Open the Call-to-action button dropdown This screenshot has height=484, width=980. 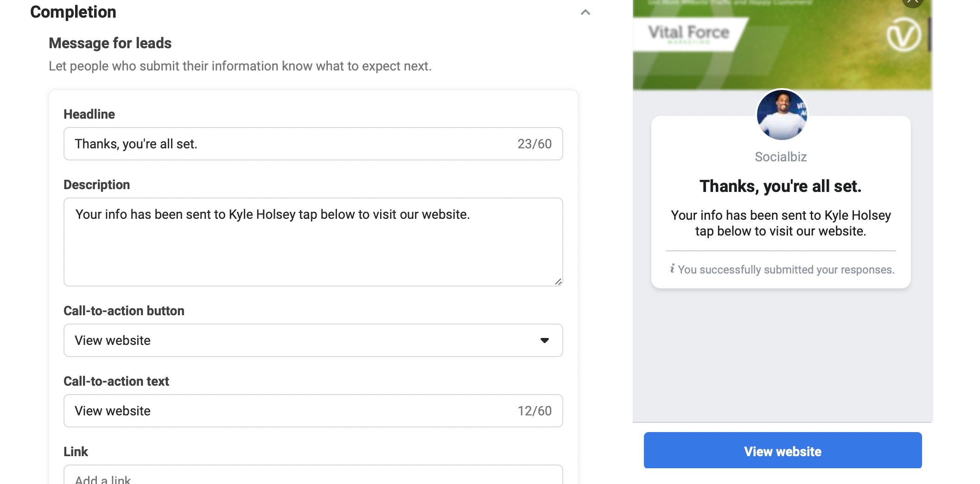pos(313,340)
